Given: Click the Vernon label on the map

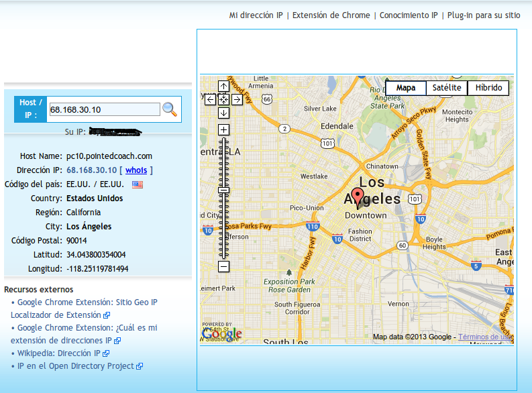Looking at the screenshot, I should coord(398,304).
